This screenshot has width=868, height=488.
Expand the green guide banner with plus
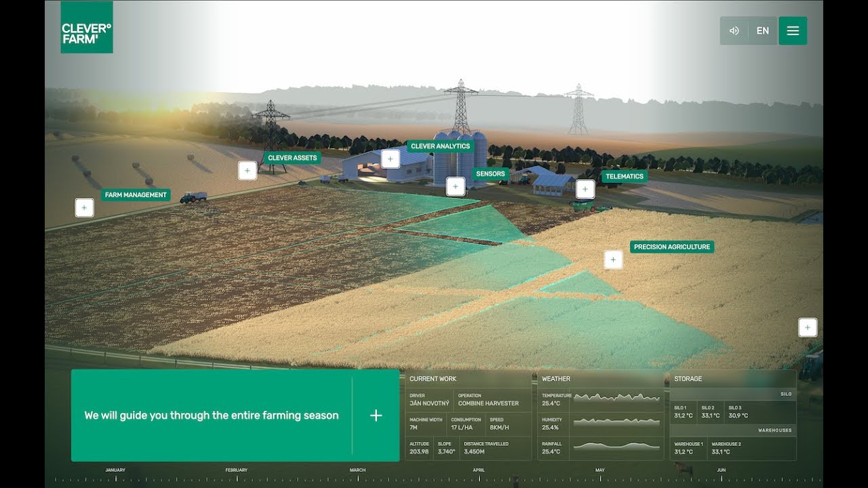pyautogui.click(x=376, y=415)
